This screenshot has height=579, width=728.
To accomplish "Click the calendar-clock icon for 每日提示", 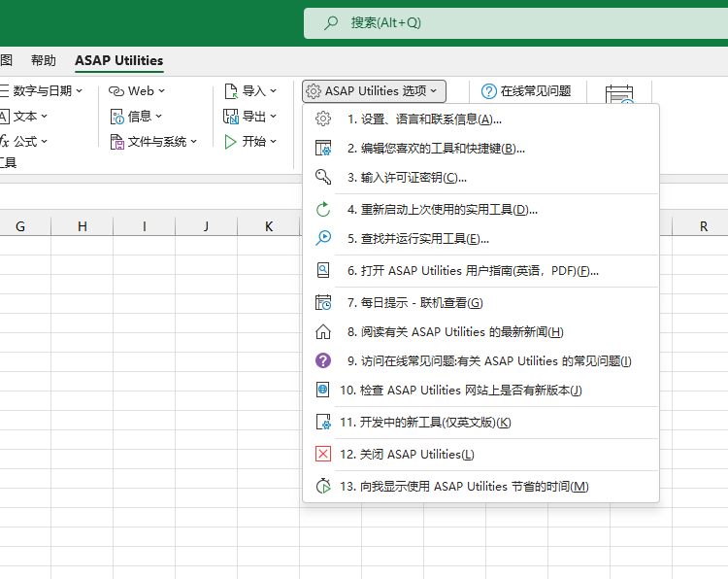I will tap(323, 302).
